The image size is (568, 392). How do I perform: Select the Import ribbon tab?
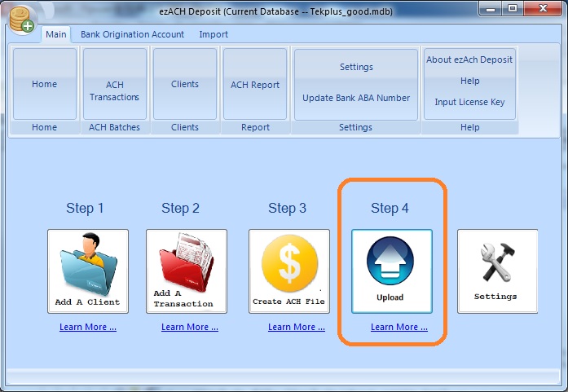pyautogui.click(x=214, y=34)
